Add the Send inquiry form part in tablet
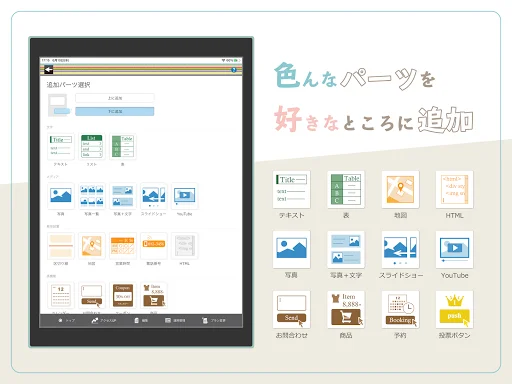The image size is (512, 384). click(x=92, y=295)
